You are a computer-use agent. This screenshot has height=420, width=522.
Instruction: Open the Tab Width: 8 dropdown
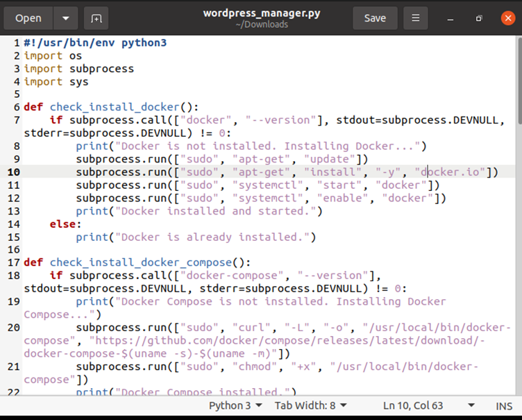(x=310, y=405)
